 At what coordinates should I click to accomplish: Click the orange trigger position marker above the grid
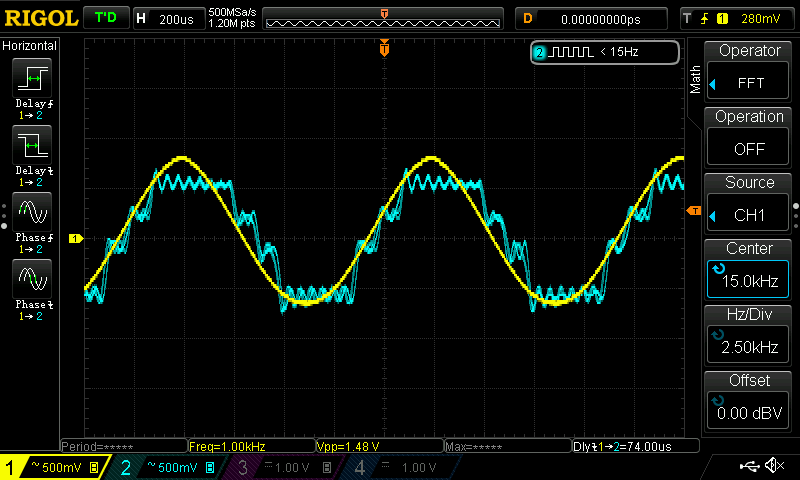(x=384, y=48)
